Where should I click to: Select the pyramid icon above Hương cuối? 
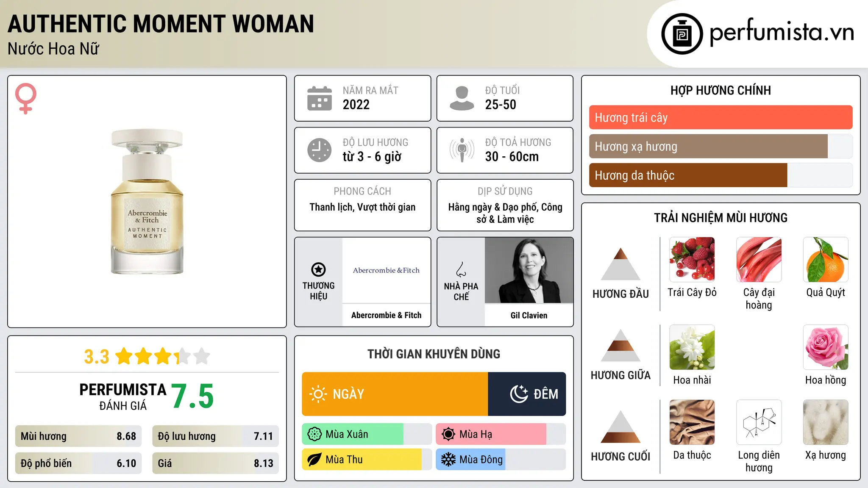[x=620, y=427]
